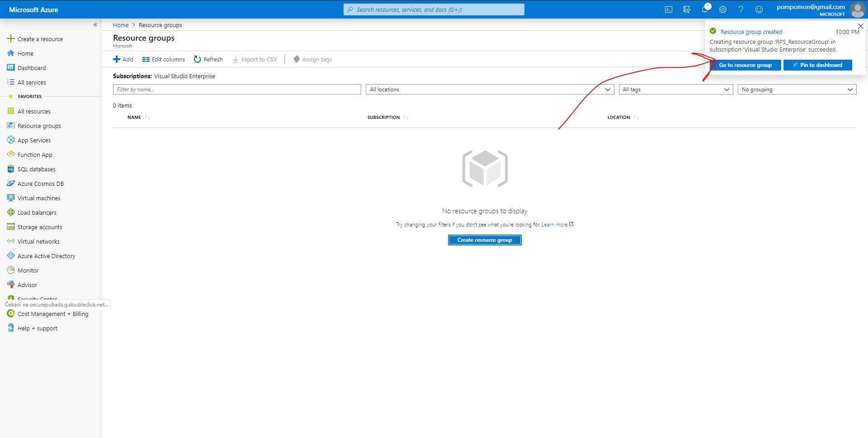The height and width of the screenshot is (438, 868).
Task: Click Refresh in the toolbar
Action: point(208,59)
